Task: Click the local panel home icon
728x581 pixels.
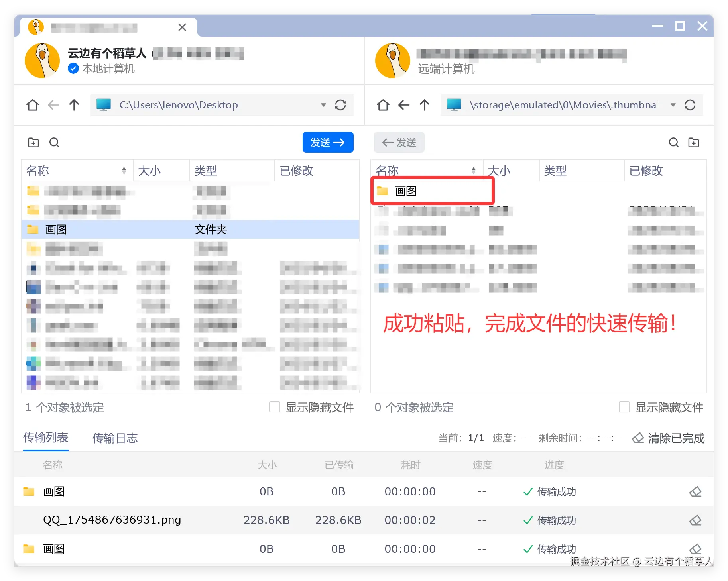Action: tap(33, 105)
